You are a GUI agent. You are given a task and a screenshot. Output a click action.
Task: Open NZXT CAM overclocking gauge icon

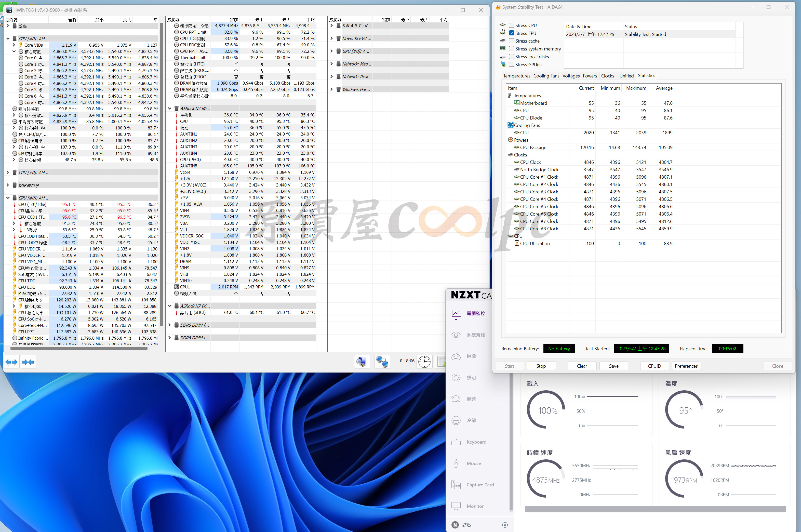(456, 399)
